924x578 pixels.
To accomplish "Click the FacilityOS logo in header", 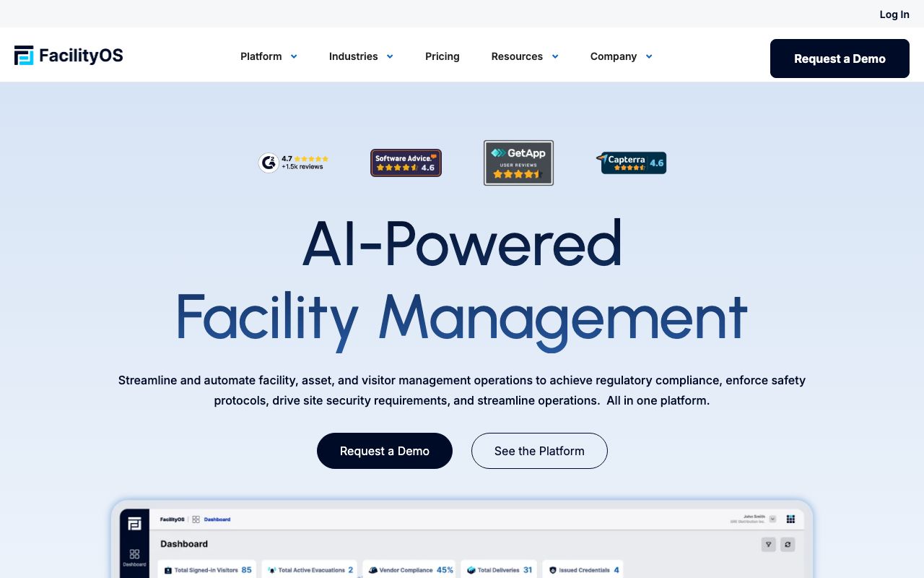I will click(69, 56).
